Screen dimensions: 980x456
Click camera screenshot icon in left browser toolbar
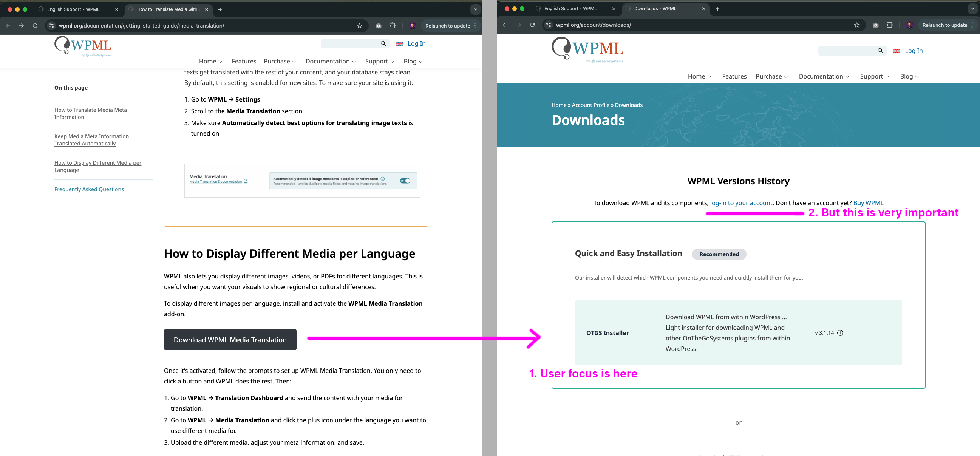point(378,25)
